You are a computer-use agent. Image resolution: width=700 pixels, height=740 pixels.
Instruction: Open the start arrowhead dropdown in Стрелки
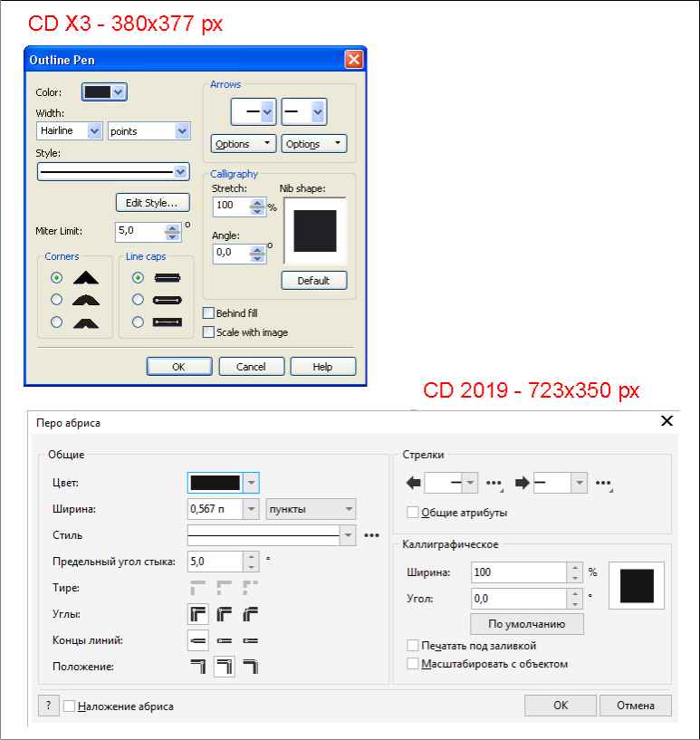[470, 483]
